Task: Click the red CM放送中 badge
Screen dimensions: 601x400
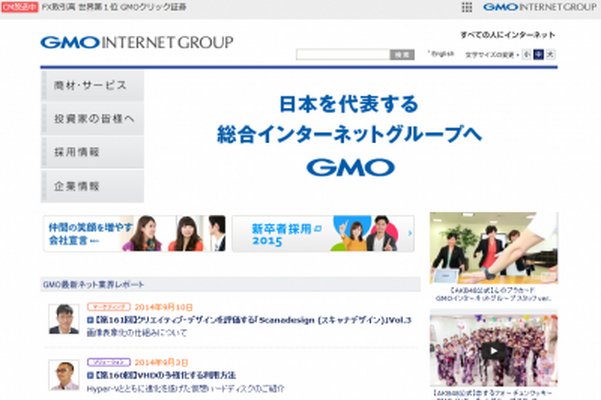Action: 20,7
